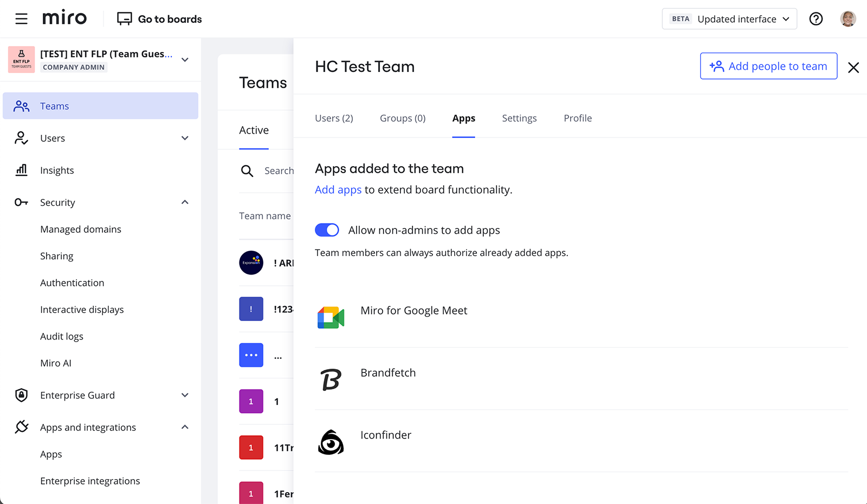Click the Security key icon
The image size is (867, 504).
tap(21, 202)
